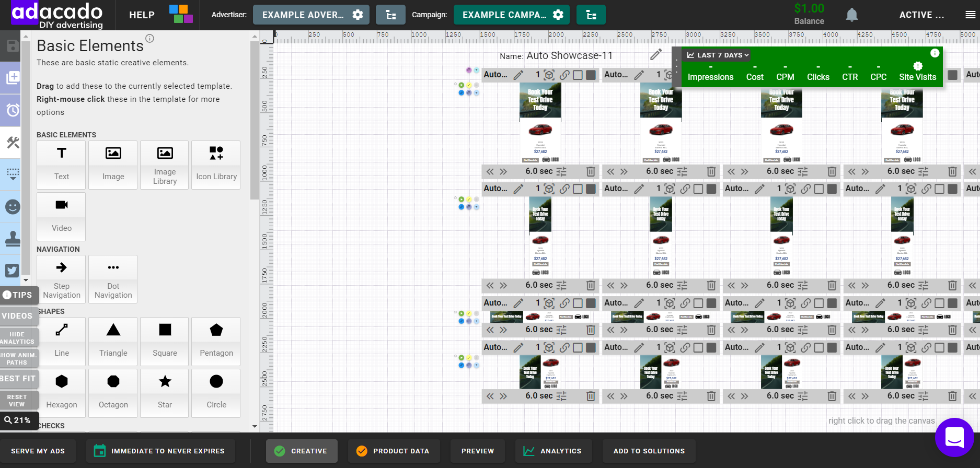Click the Add to Solutions button
The image size is (980, 468).
649,451
